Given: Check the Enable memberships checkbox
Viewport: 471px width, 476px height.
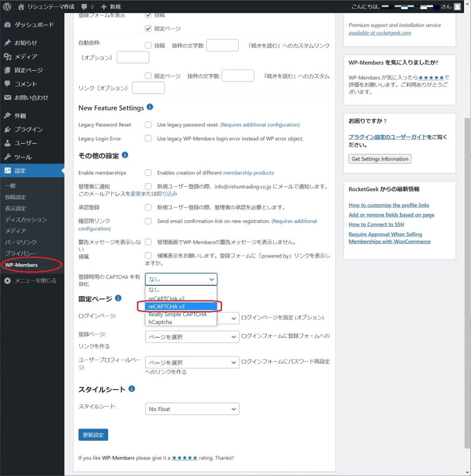Looking at the screenshot, I should tap(148, 172).
